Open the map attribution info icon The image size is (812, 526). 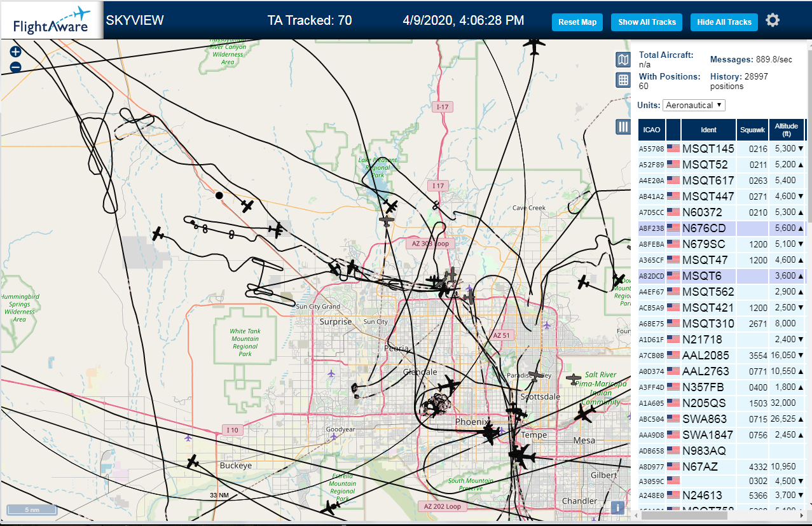coord(616,508)
